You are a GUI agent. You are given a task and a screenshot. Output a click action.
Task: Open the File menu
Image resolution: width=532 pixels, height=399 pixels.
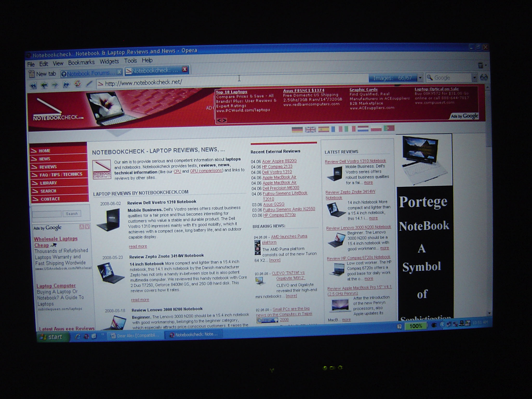[31, 64]
